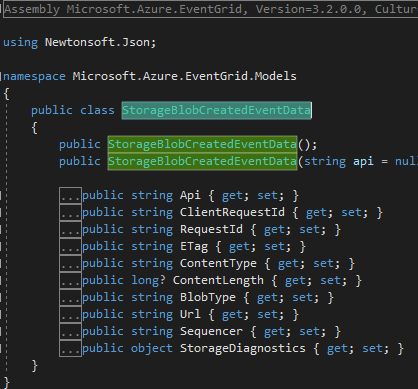Expand collapsed region before RequestId property

tap(70, 229)
